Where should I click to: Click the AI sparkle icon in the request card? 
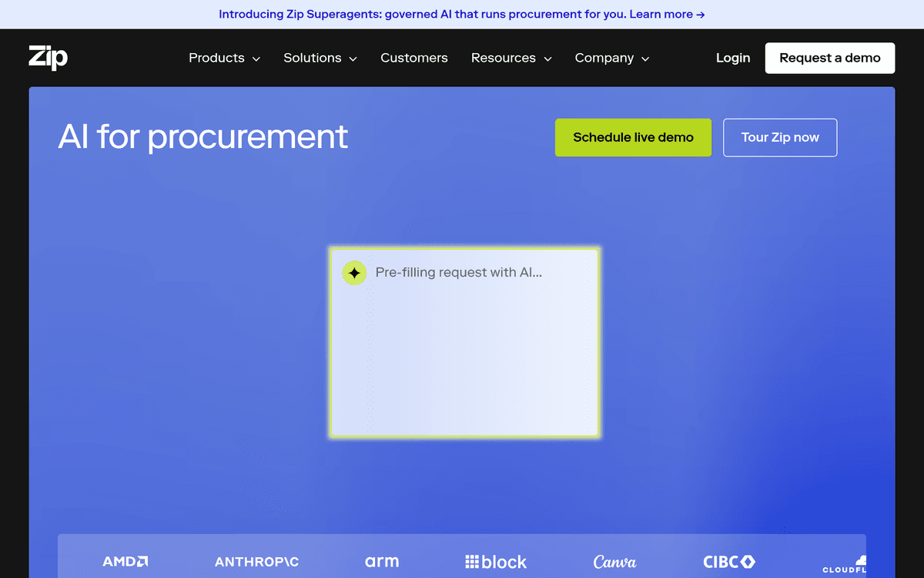click(354, 273)
